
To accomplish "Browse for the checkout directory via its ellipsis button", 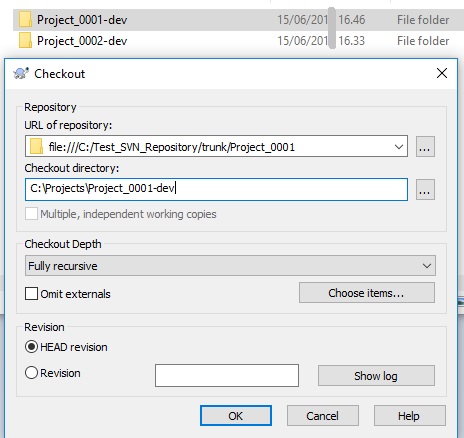I will 425,189.
